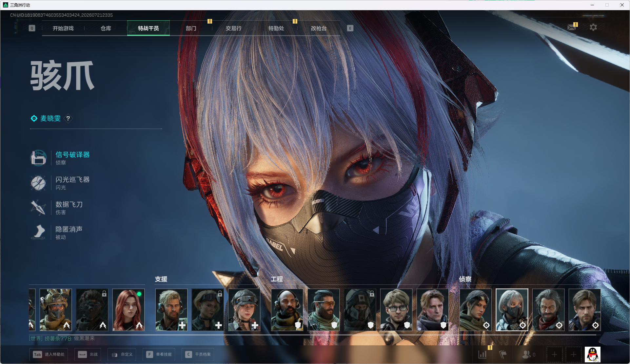
Task: Minimize the 三角洲行动 window
Action: 592,5
